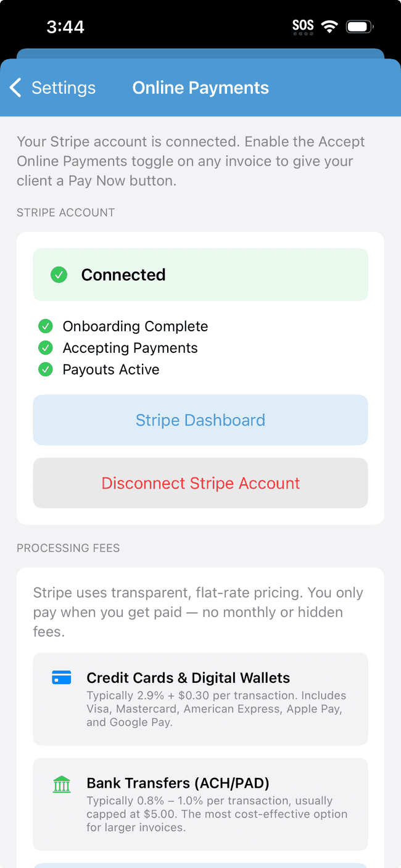Image resolution: width=401 pixels, height=868 pixels.
Task: Click the SOS indicator in the status bar
Action: click(303, 26)
